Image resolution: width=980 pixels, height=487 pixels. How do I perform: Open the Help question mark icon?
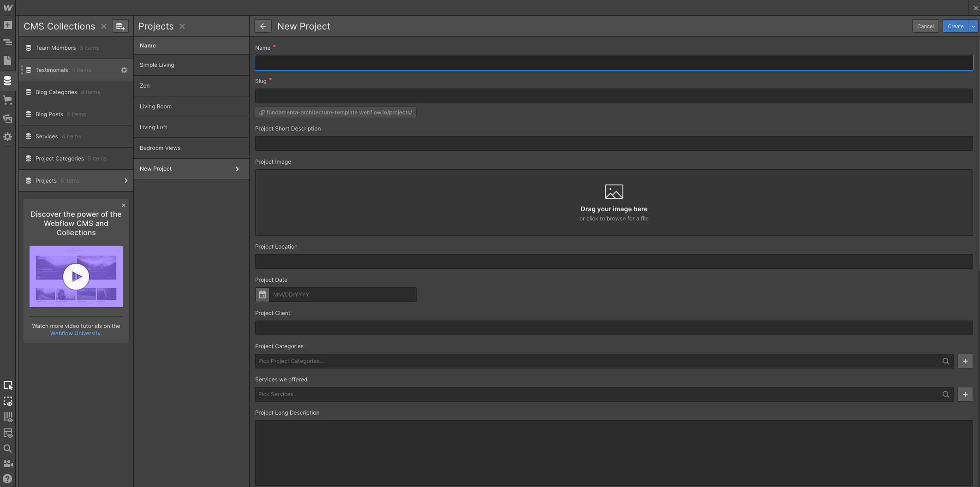pos(7,479)
